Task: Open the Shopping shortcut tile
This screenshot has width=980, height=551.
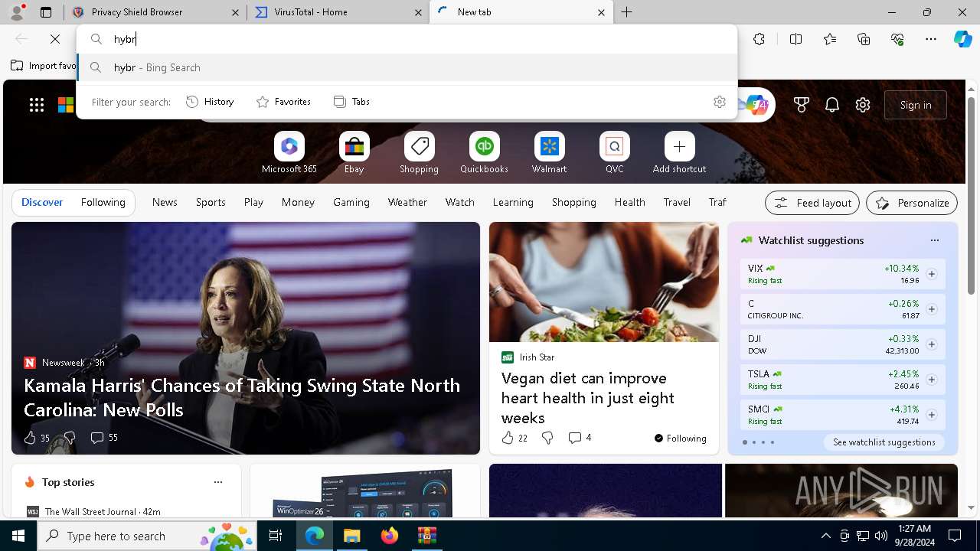Action: coord(419,153)
